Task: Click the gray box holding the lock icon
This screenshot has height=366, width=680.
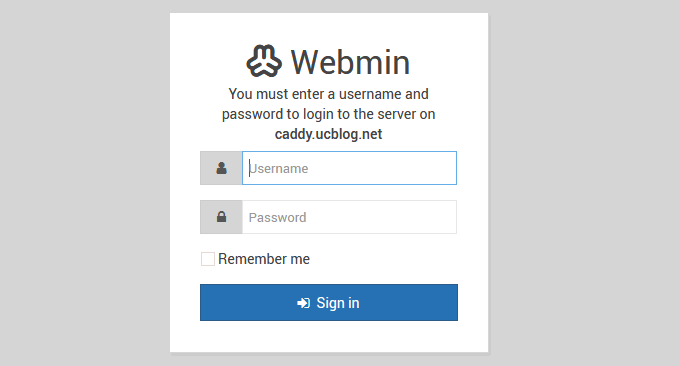Action: [221, 217]
